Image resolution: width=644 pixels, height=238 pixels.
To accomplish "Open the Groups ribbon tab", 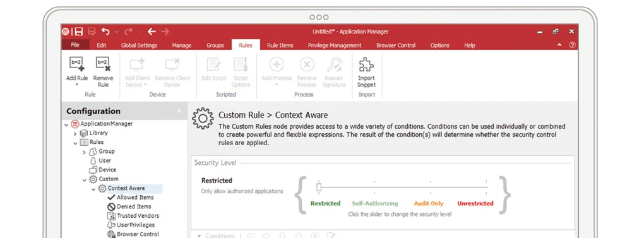I will pos(215,45).
